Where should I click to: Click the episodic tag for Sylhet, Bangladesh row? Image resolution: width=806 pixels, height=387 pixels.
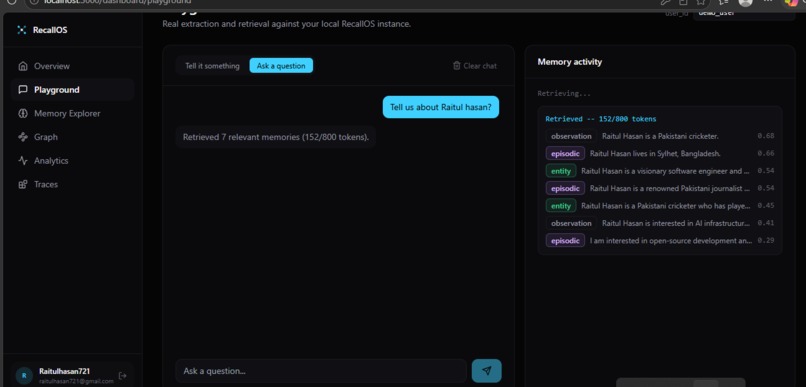(x=565, y=154)
